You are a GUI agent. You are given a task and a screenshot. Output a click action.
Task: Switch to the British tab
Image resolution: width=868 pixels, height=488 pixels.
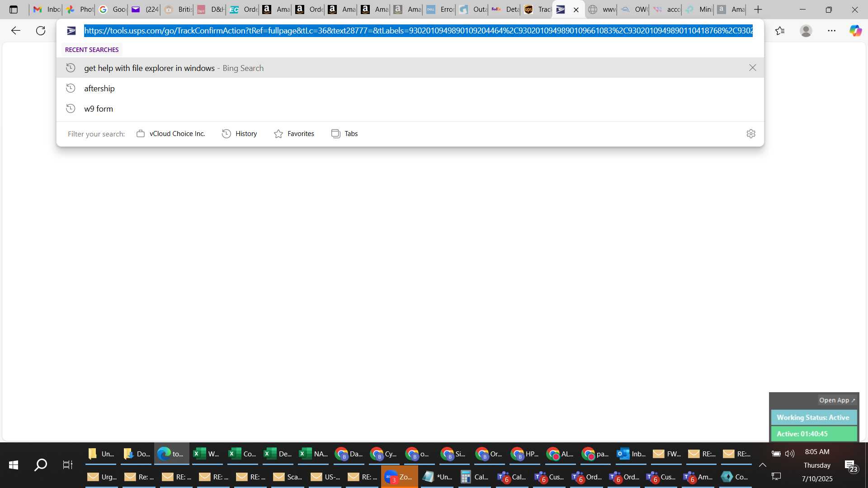tap(178, 9)
